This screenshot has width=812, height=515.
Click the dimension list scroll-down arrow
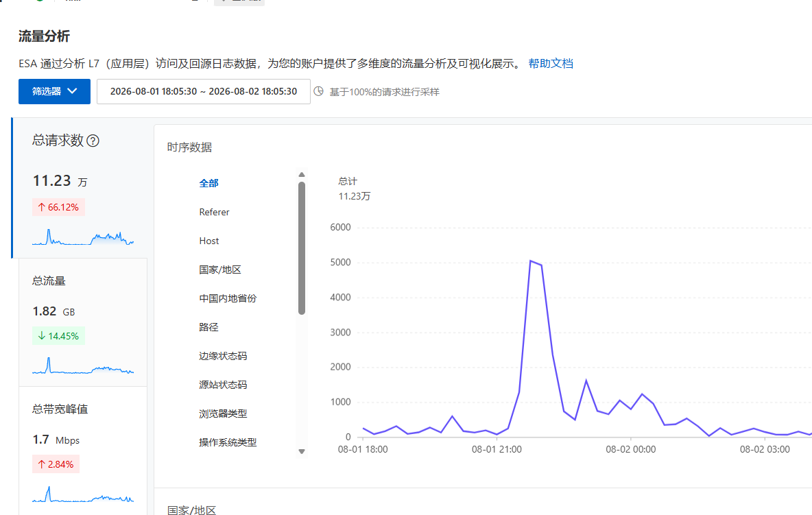pyautogui.click(x=302, y=451)
